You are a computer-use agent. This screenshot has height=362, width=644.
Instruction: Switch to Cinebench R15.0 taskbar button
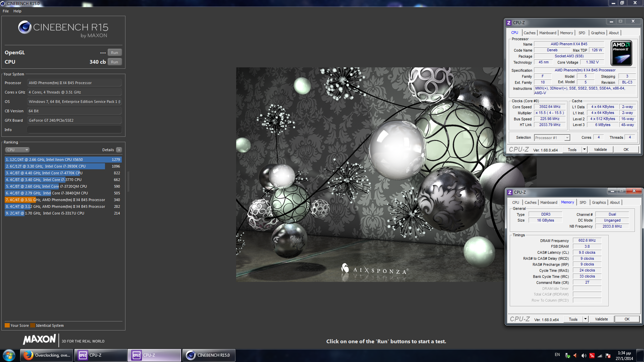[209, 355]
